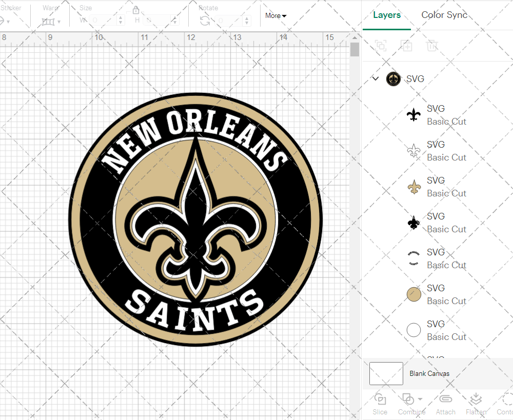Switch to the Color Sync tab
Screen dimensions: 513x420
tap(444, 15)
